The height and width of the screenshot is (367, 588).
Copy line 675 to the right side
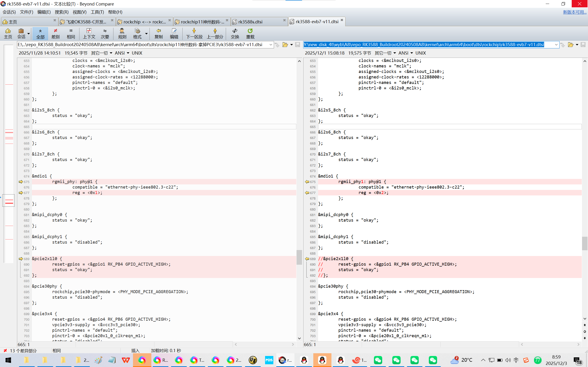21,182
